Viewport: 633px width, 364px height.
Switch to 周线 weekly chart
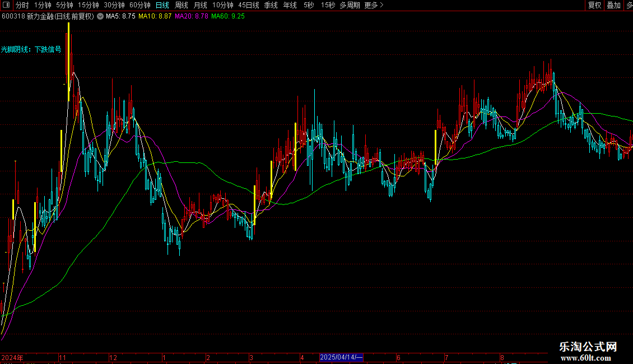coord(181,5)
